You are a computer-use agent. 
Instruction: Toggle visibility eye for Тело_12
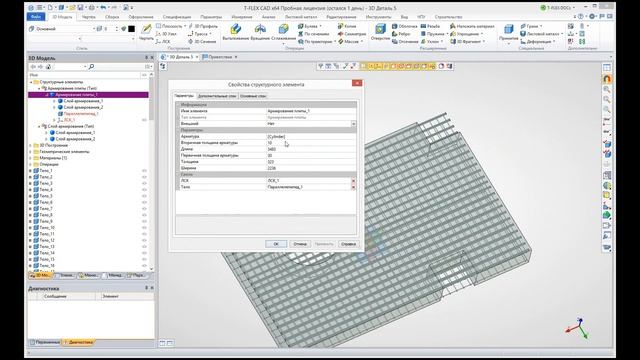click(144, 240)
